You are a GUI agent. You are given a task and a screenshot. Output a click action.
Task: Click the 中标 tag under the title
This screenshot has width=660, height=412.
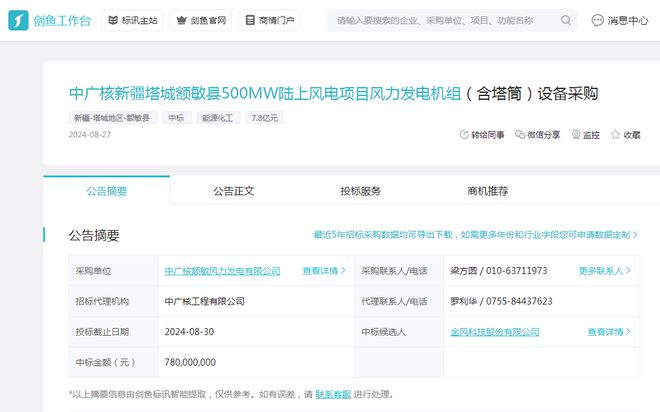pyautogui.click(x=176, y=118)
